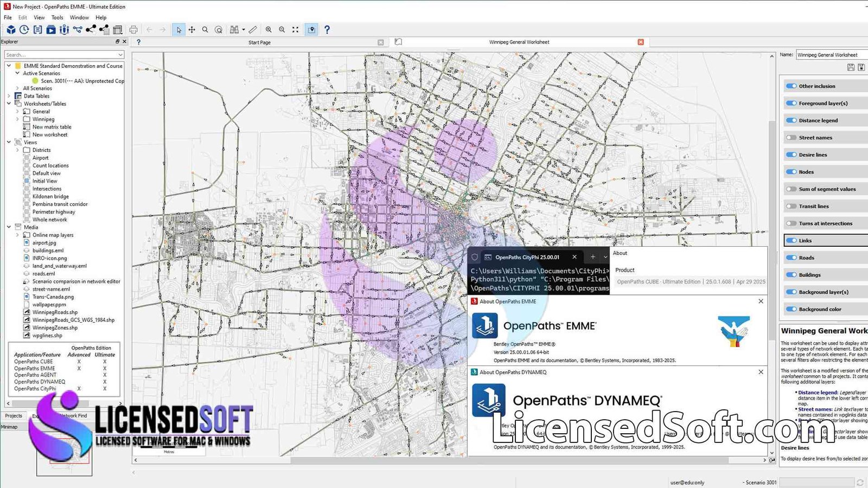Open the network editor node-link icon

(x=78, y=30)
